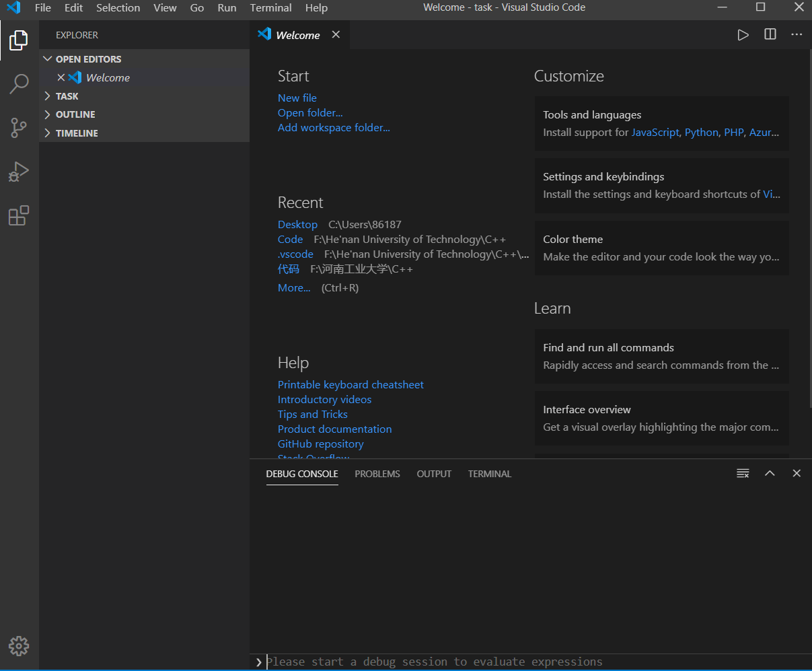
Task: Open the Go menu
Action: click(x=197, y=8)
